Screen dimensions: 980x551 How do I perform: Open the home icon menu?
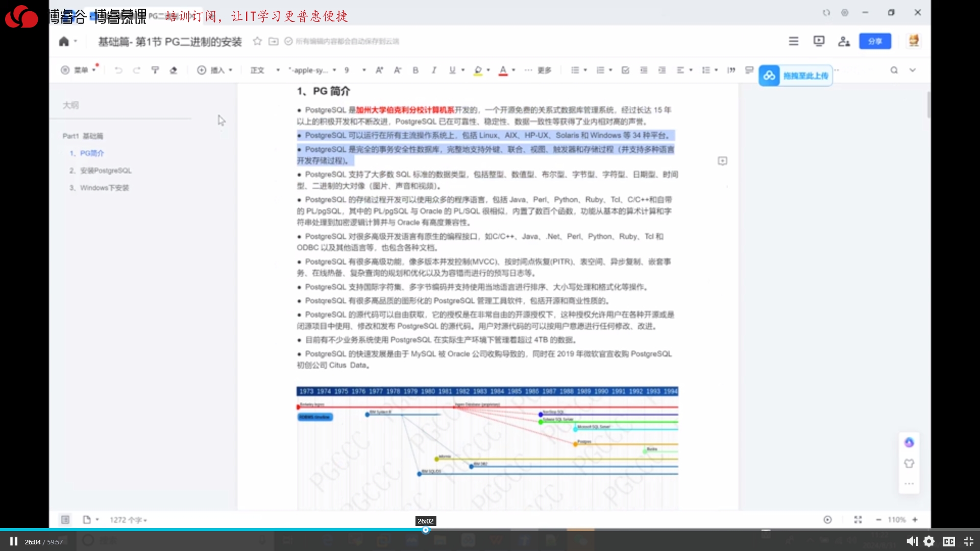tap(64, 41)
